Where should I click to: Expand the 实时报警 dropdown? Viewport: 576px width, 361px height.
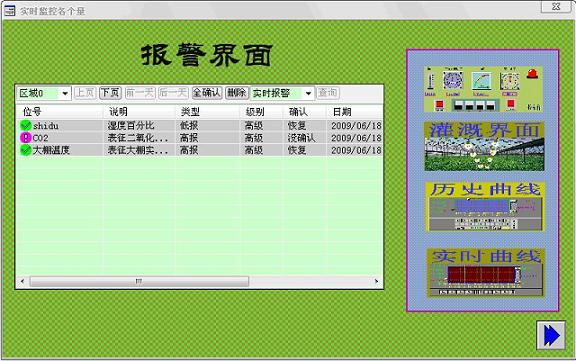[x=308, y=94]
